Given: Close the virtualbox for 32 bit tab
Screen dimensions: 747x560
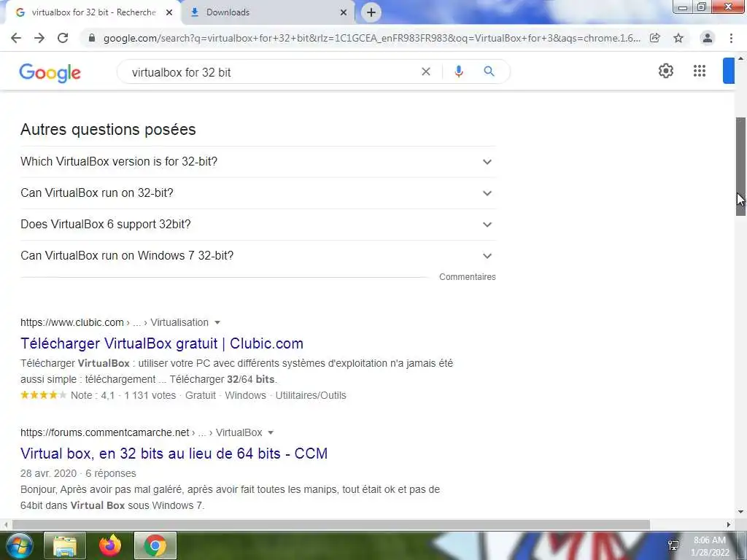Looking at the screenshot, I should point(169,12).
